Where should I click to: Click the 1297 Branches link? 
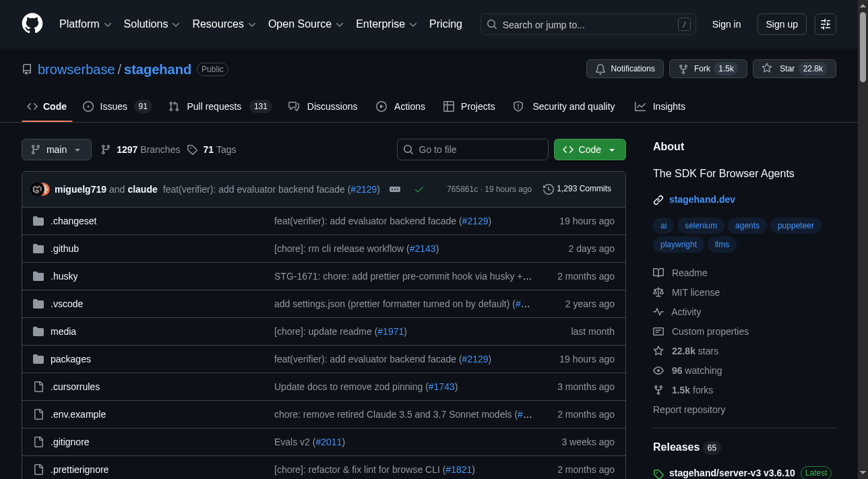tap(140, 150)
